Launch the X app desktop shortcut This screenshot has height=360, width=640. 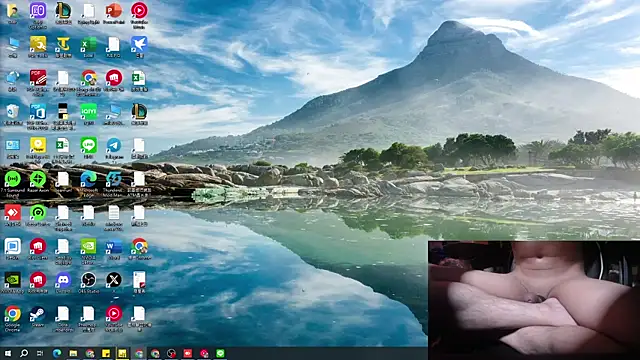(x=114, y=283)
